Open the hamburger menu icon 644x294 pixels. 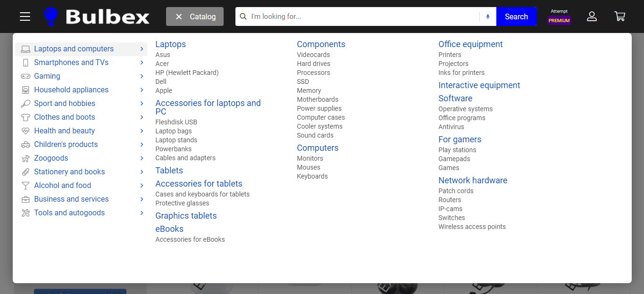(25, 16)
